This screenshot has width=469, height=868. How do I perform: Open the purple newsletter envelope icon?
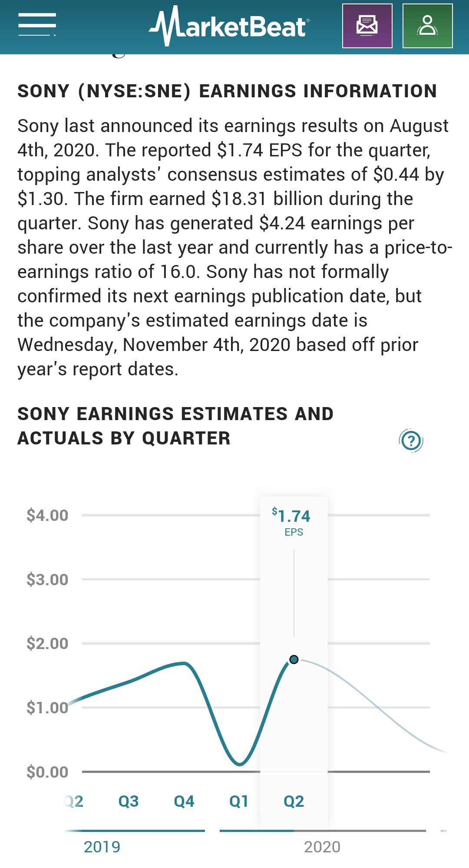coord(367,26)
